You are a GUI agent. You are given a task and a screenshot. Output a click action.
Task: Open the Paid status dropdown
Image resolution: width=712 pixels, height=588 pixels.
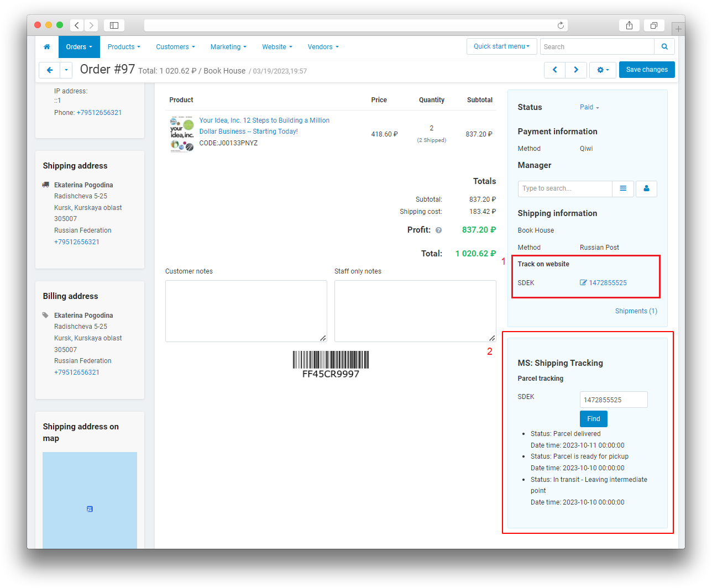(x=589, y=107)
